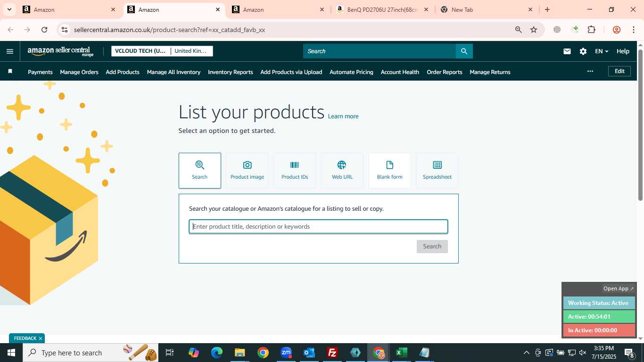Open the Seller Central hamburger menu
The width and height of the screenshot is (644, 362).
[x=10, y=51]
